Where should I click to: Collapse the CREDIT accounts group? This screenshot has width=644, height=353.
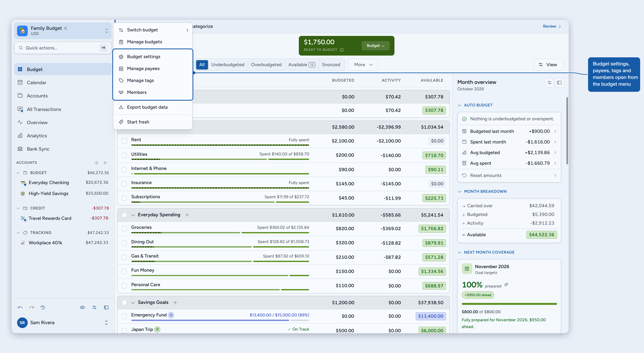(18, 208)
